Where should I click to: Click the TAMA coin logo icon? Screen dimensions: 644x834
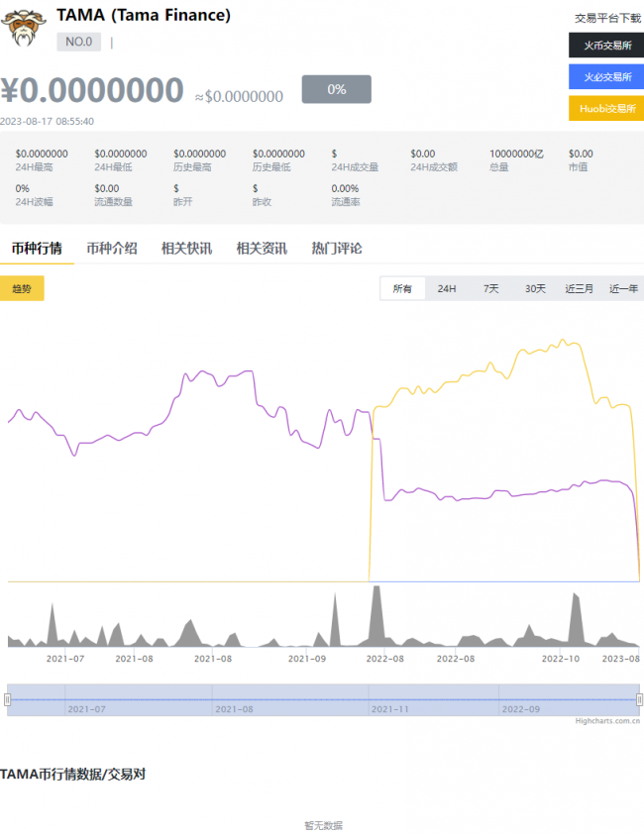(x=23, y=28)
